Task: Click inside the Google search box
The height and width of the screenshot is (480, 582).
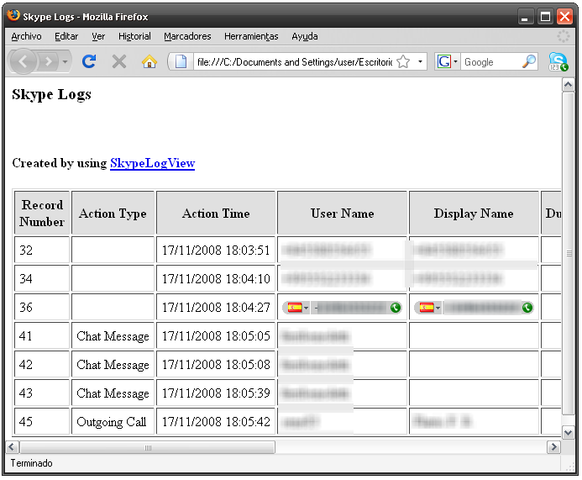Action: [x=491, y=62]
